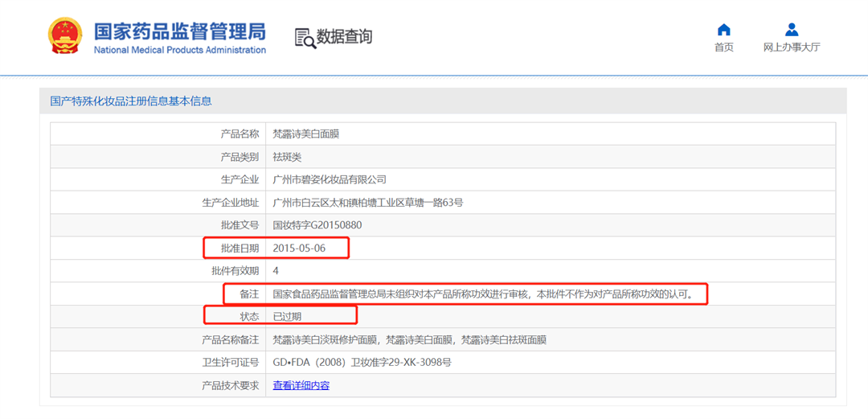Click the National Medical Products Administration subtitle
Screen dimensions: 868x419
pyautogui.click(x=179, y=50)
